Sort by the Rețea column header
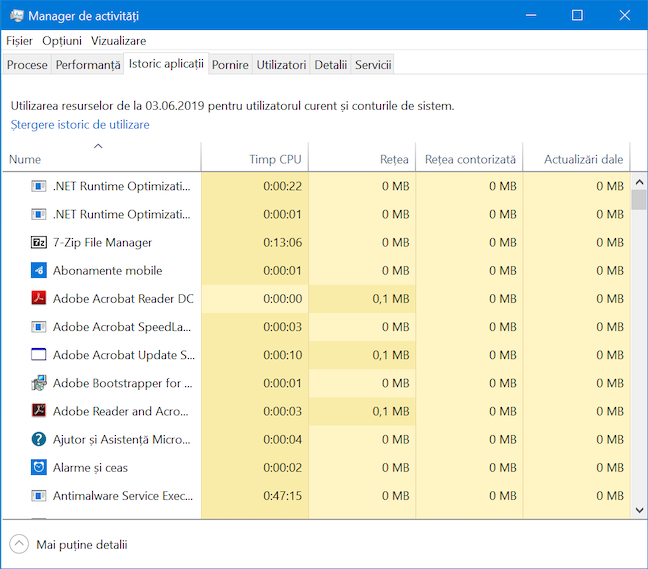This screenshot has height=569, width=648. coord(362,157)
